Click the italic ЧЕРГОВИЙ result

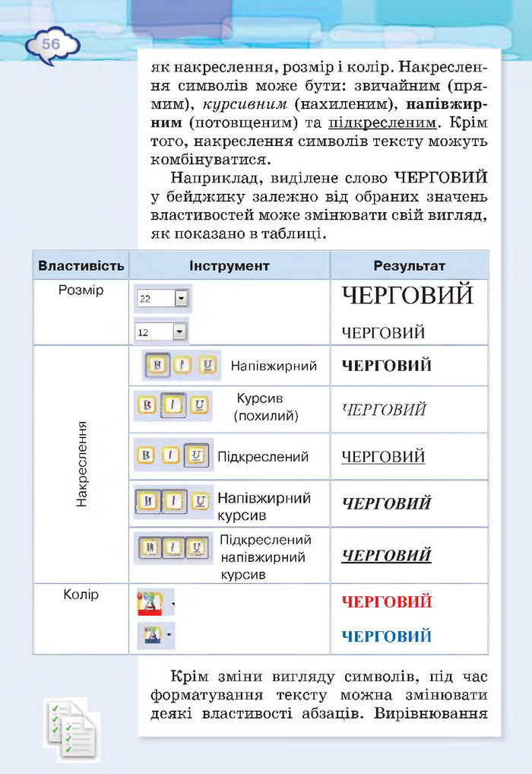pos(384,410)
